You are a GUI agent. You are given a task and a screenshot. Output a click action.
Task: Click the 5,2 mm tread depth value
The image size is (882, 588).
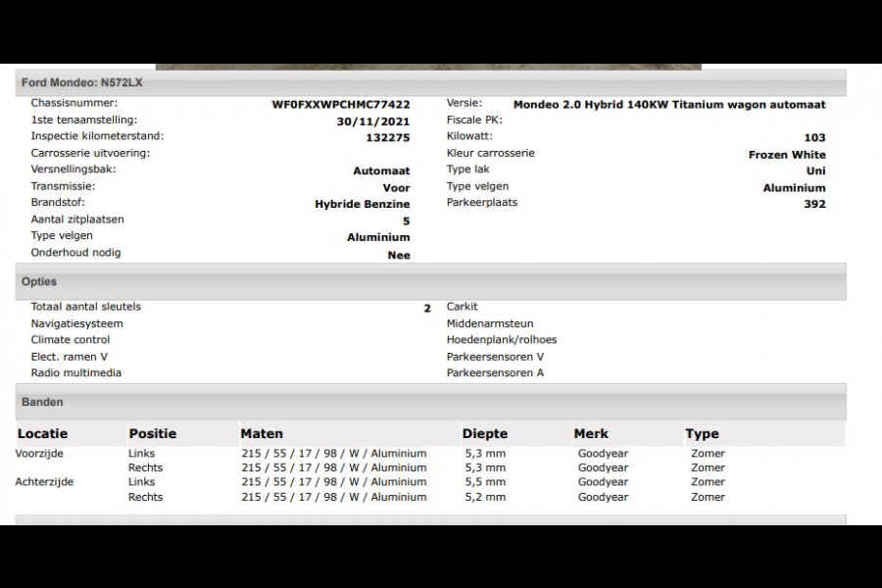pyautogui.click(x=484, y=497)
